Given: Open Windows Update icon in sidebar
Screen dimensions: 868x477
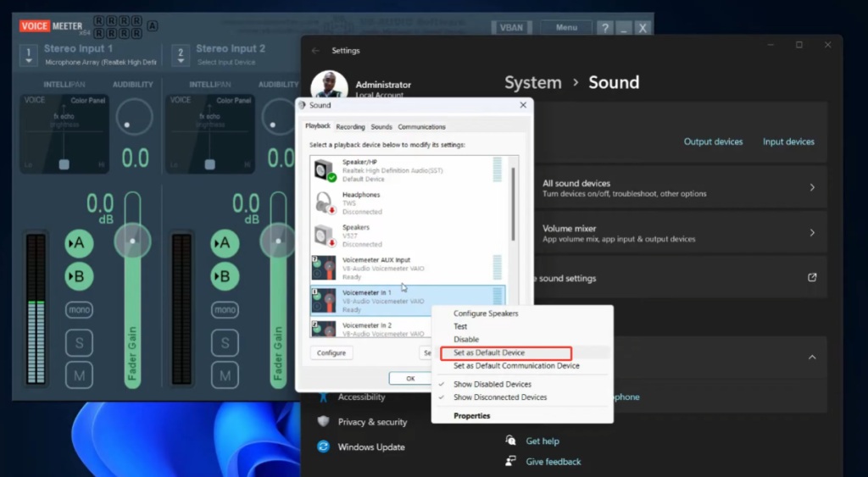Looking at the screenshot, I should pyautogui.click(x=323, y=446).
